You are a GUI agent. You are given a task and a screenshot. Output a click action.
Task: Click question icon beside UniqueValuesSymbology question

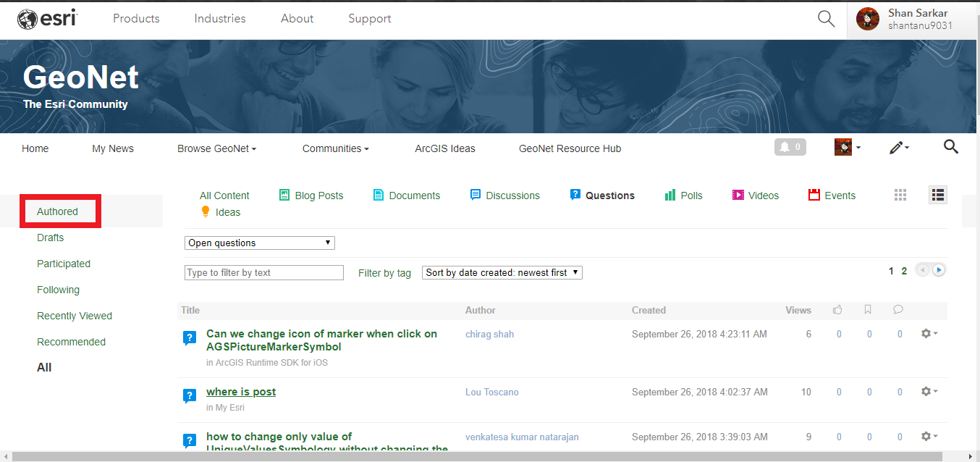(x=190, y=440)
